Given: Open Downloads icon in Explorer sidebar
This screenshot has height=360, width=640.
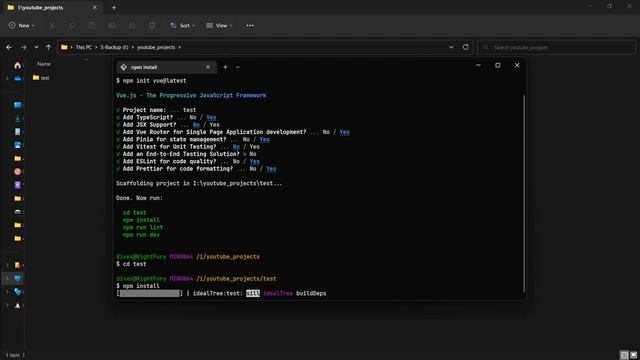Looking at the screenshot, I should (x=18, y=118).
